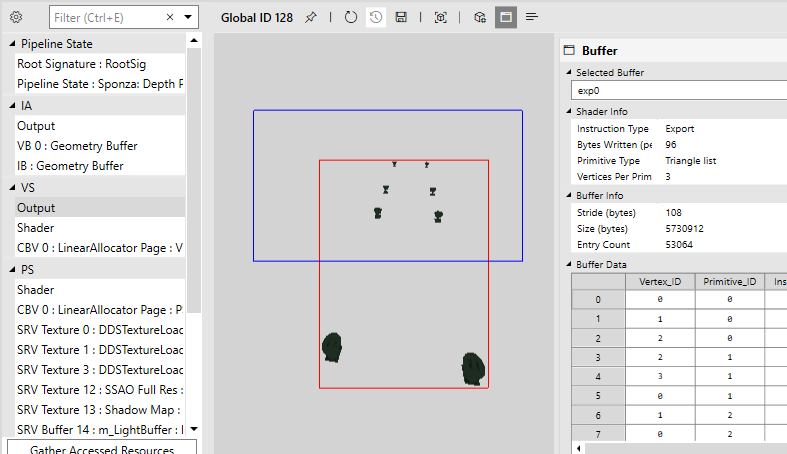Collapse the Pipeline State section

[x=12, y=44]
